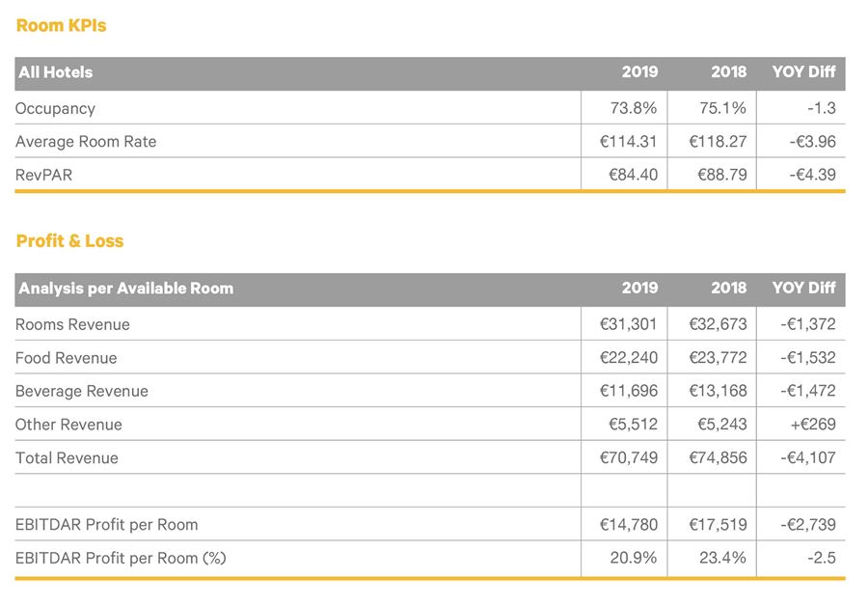Select the All Hotels table header
Image resolution: width=868 pixels, height=606 pixels.
(56, 72)
